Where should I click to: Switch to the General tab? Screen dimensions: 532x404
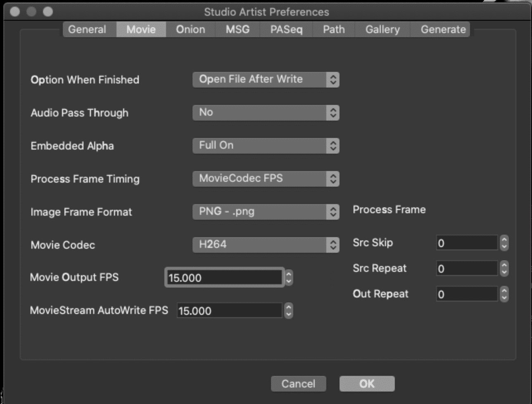click(x=87, y=29)
